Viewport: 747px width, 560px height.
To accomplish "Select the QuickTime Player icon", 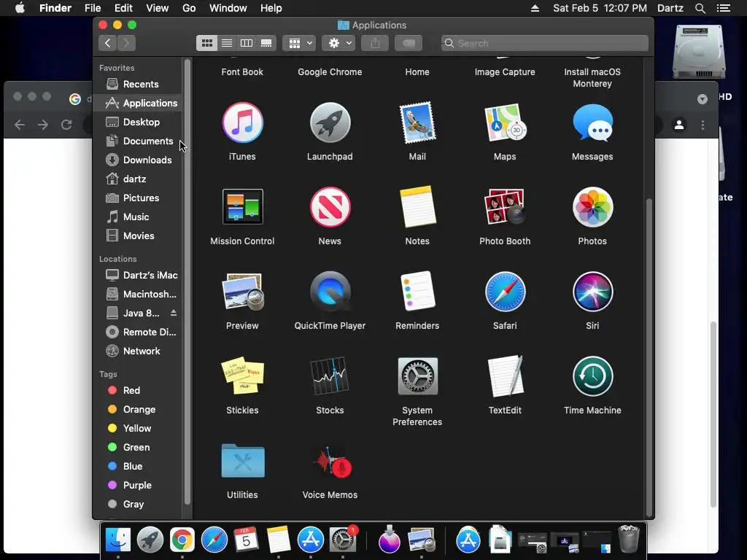I will tap(330, 292).
